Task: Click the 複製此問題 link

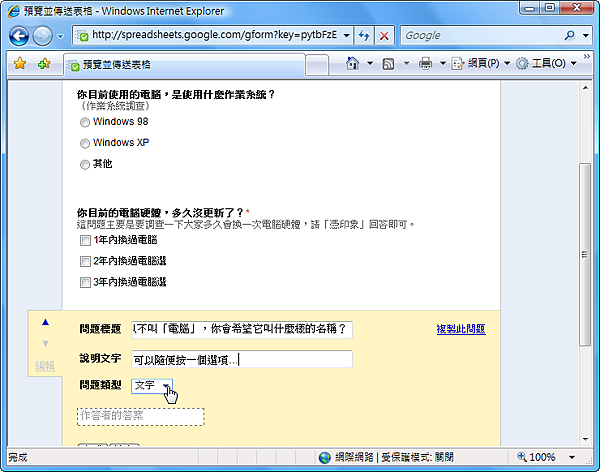Action: point(461,329)
